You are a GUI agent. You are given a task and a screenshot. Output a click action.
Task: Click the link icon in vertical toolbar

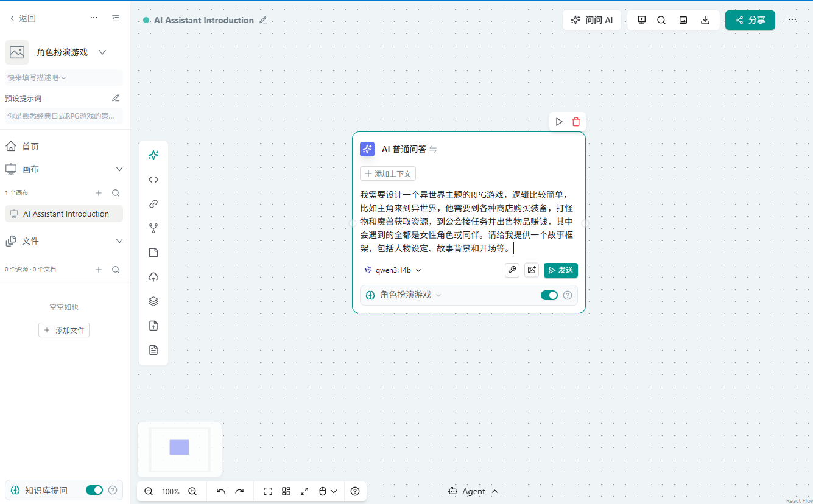click(x=153, y=204)
